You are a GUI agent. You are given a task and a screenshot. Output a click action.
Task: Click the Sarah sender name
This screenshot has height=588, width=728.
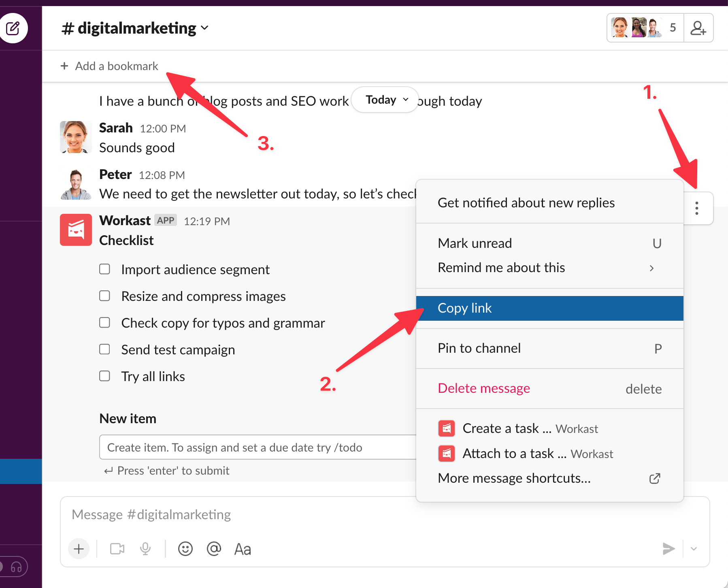pos(116,128)
